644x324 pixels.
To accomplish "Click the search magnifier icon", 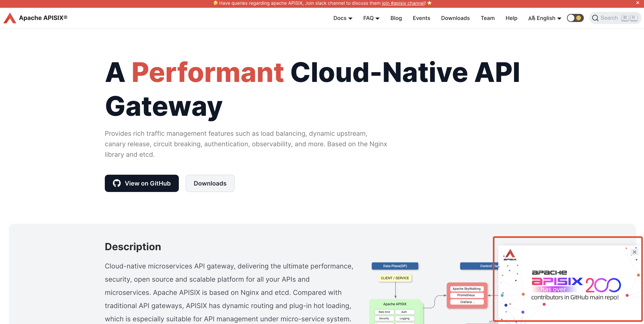I will click(595, 18).
